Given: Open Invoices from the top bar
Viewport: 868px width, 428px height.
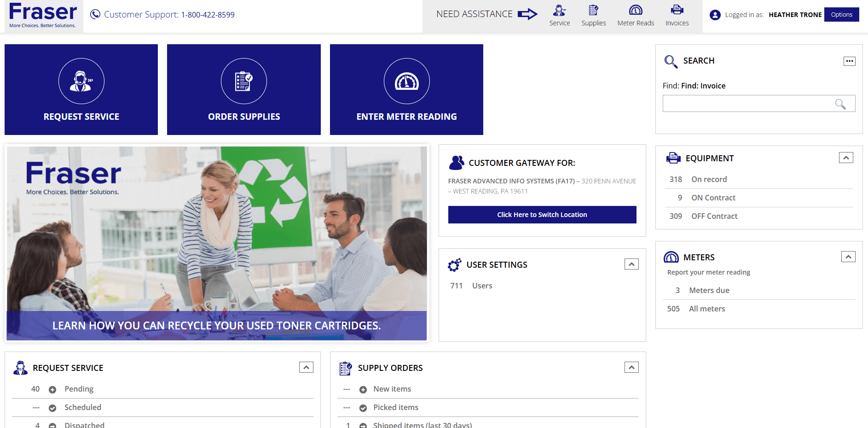Looking at the screenshot, I should tap(677, 16).
